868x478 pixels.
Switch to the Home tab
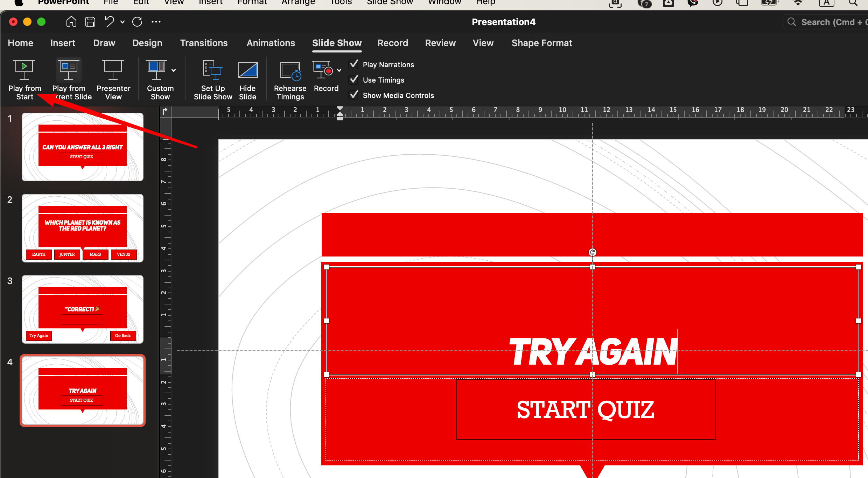21,43
